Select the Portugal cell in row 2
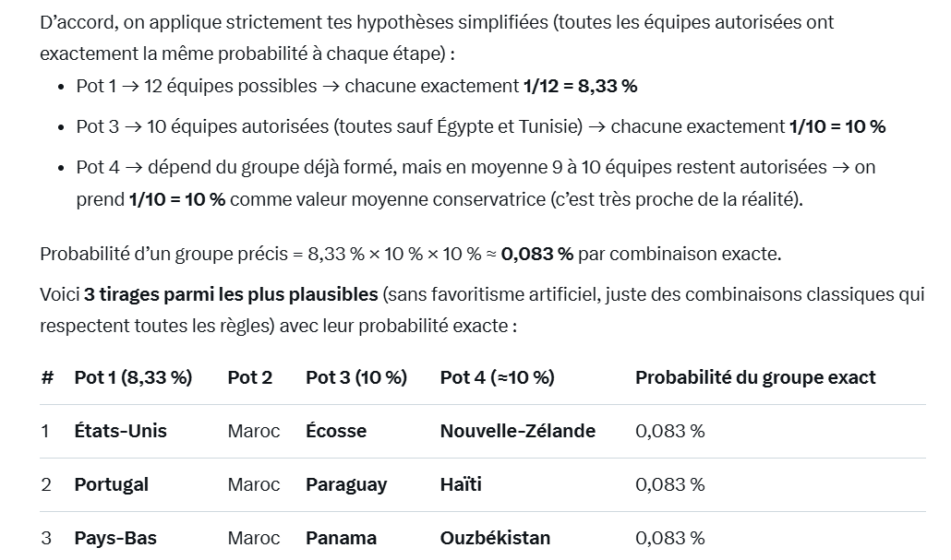Image resolution: width=951 pixels, height=560 pixels. tap(111, 484)
